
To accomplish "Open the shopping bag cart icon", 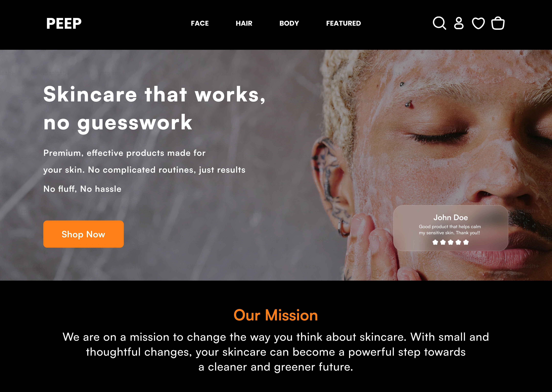I will point(498,23).
